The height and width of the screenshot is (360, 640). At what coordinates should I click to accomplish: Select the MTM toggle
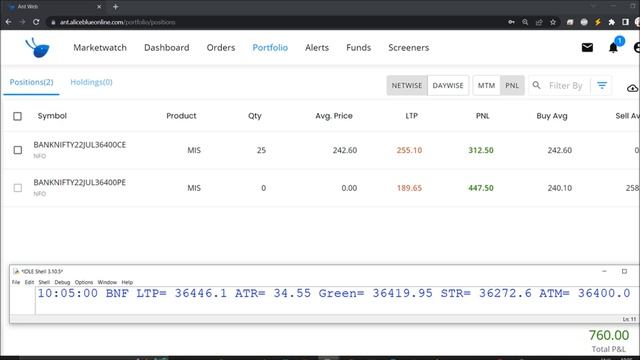click(x=486, y=85)
